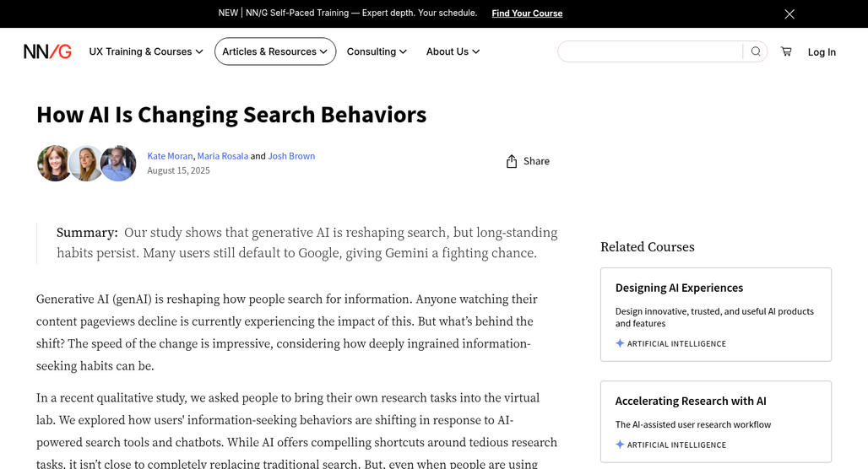Image resolution: width=868 pixels, height=469 pixels.
Task: Click the Artificial Intelligence tag under Accelerating Research
Action: [x=671, y=445]
